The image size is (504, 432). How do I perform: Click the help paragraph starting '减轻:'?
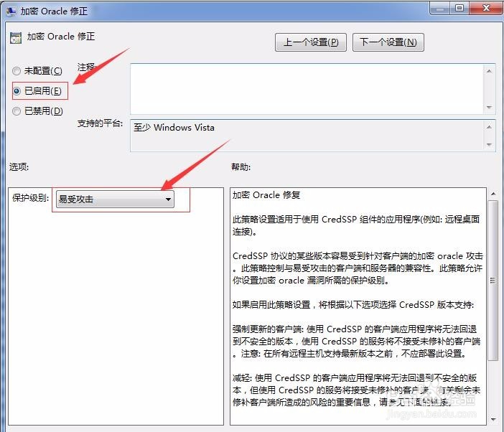[357, 390]
